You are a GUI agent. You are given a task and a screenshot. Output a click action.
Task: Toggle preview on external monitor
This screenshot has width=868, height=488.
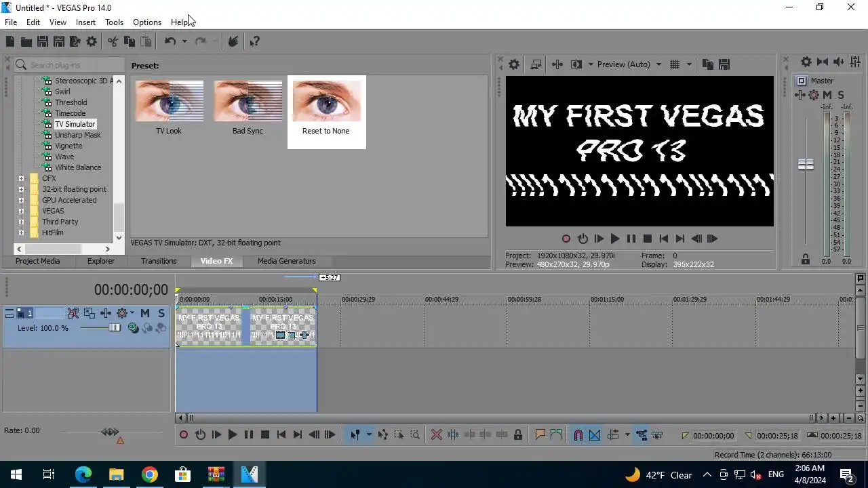click(x=536, y=64)
